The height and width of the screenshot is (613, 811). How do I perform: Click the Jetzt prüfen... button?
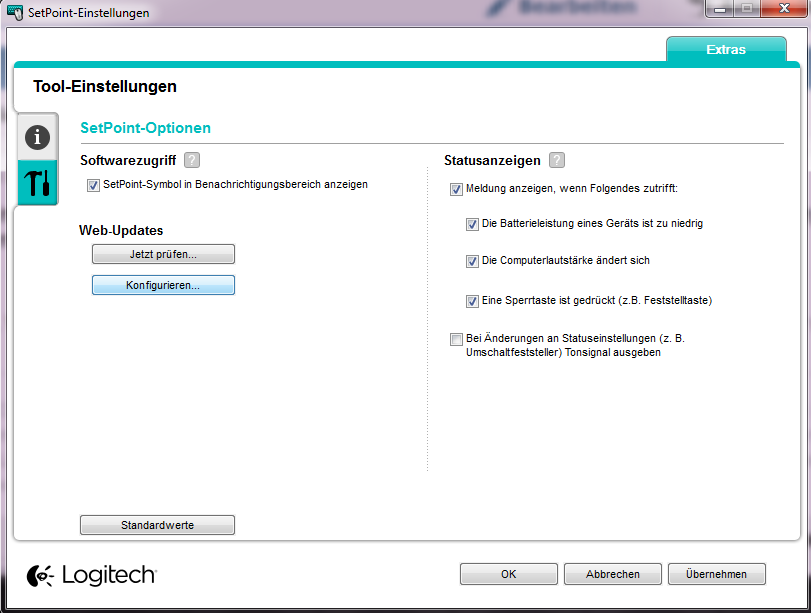point(163,254)
